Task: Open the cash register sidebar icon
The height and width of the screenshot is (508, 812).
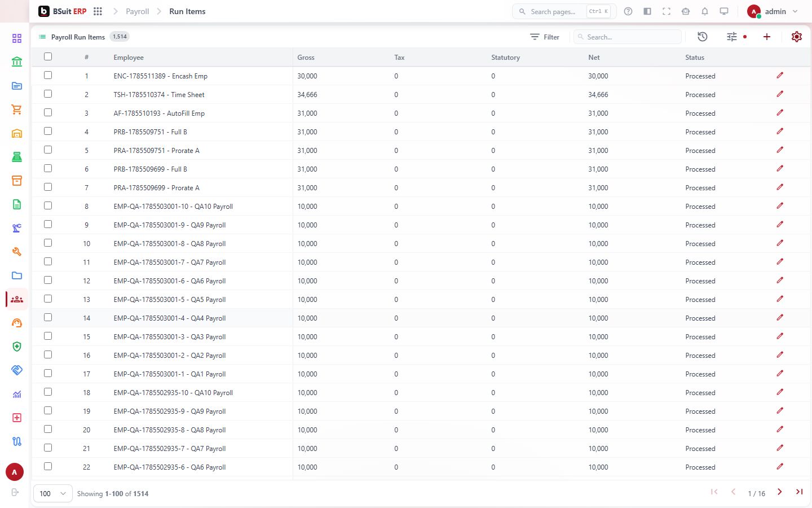Action: point(17,157)
